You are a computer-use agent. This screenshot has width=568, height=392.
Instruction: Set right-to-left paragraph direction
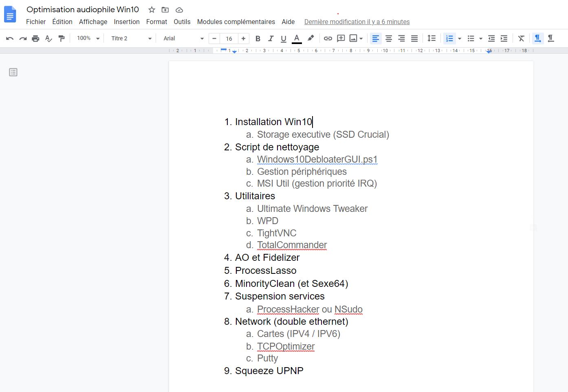tap(551, 38)
